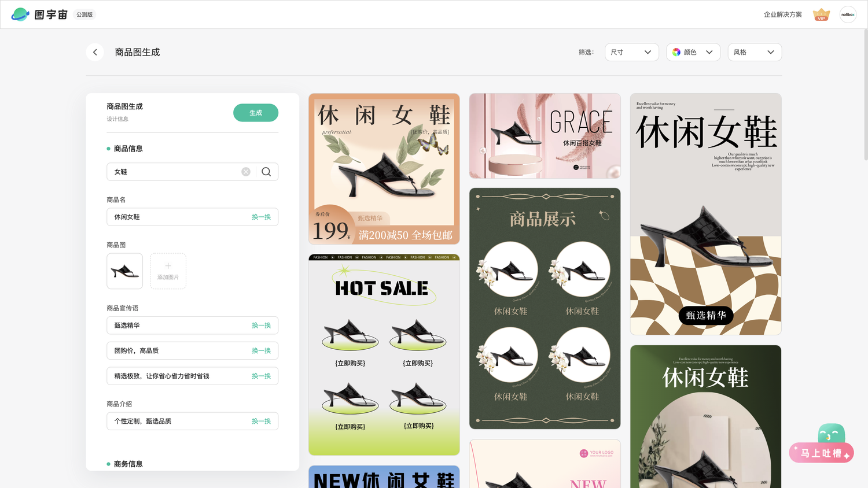The height and width of the screenshot is (488, 868).
Task: Clear the 女鞋 search field
Action: tap(246, 172)
